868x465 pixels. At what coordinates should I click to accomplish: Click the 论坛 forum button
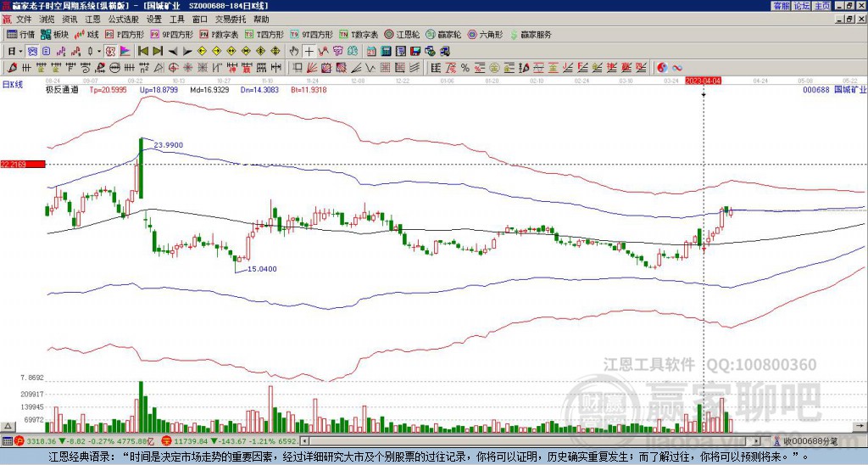(x=801, y=6)
